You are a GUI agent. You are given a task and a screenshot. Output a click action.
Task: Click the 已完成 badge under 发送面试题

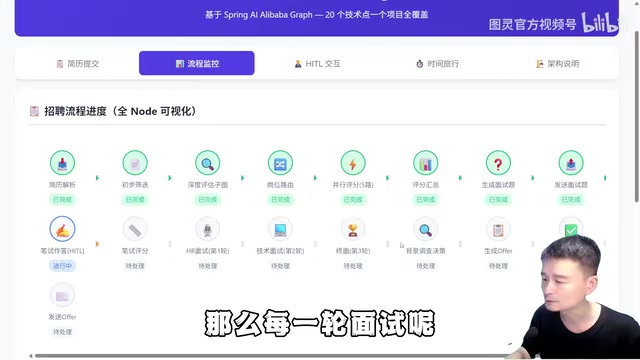click(571, 200)
